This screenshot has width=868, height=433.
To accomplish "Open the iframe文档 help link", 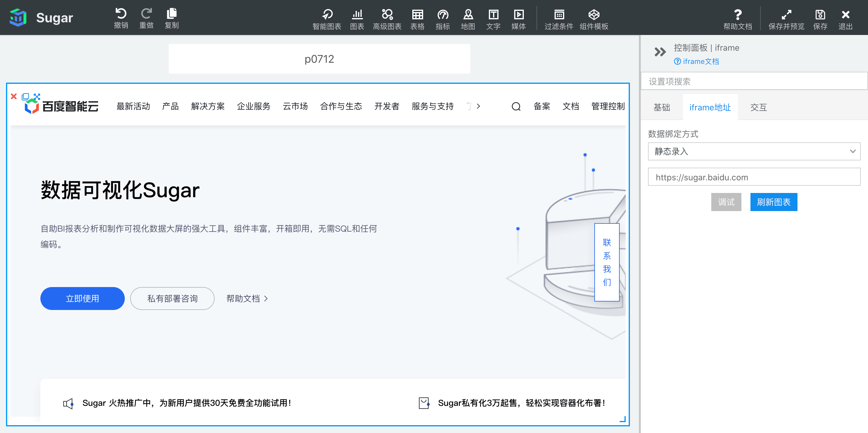I will tap(696, 62).
